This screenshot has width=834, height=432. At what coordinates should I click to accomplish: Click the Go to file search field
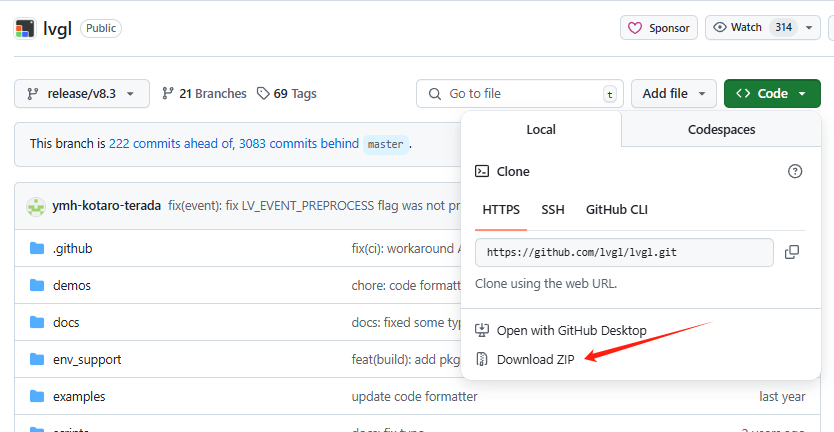click(520, 94)
